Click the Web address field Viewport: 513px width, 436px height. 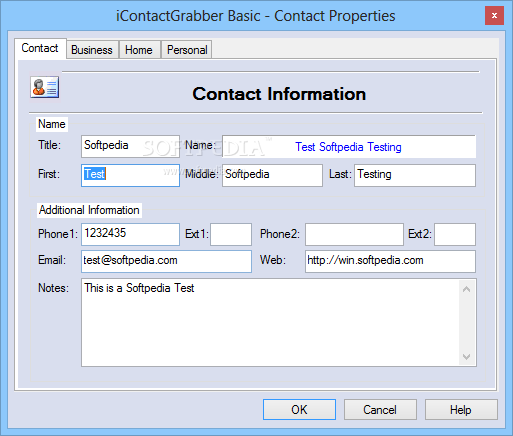point(390,261)
